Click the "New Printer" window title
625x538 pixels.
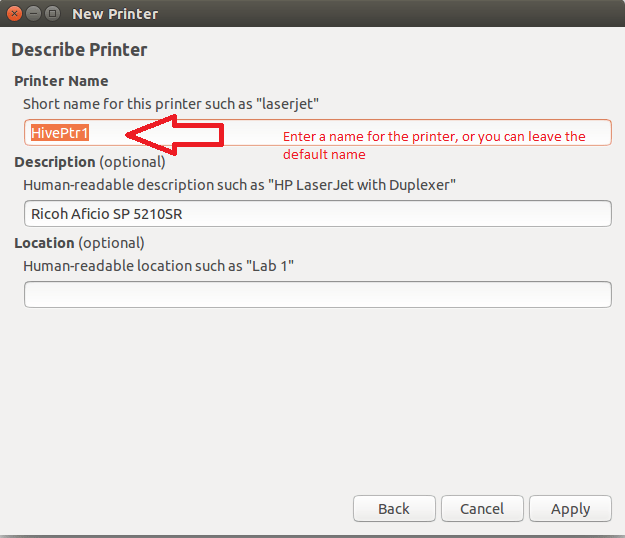[x=115, y=14]
